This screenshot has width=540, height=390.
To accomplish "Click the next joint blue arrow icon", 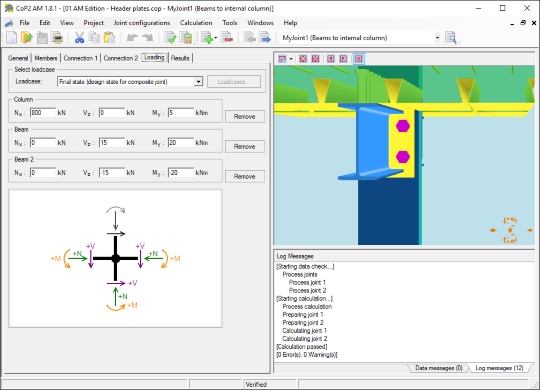I will click(265, 38).
